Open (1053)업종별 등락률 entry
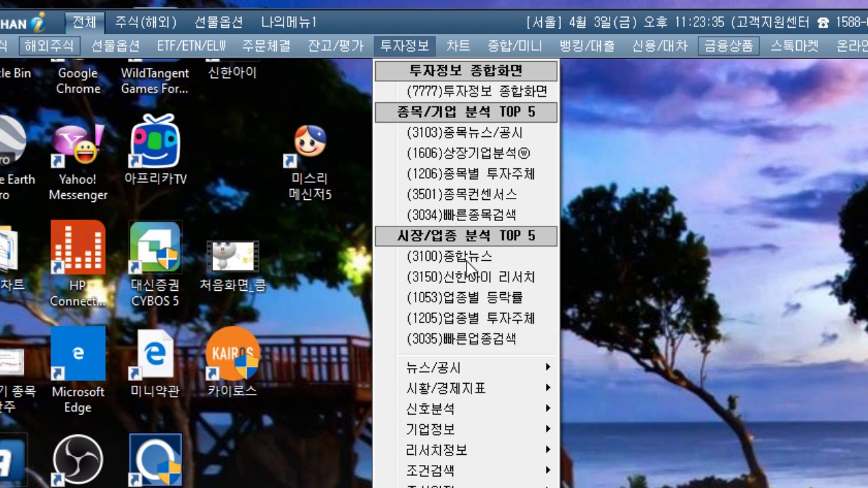 pyautogui.click(x=465, y=297)
